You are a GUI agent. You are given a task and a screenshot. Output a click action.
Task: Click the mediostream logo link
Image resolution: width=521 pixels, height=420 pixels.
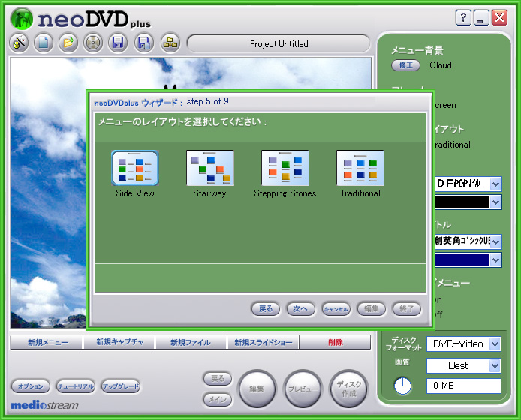click(x=45, y=405)
